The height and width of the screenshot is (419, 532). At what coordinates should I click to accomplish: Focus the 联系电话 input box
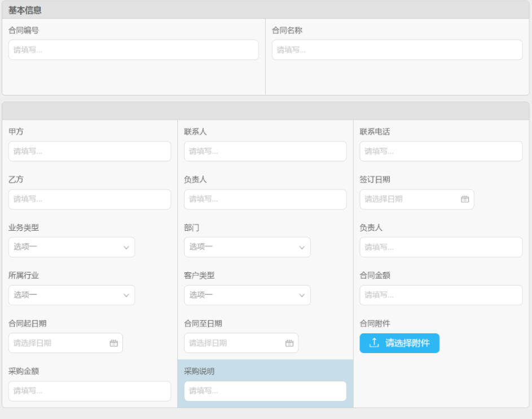[441, 151]
